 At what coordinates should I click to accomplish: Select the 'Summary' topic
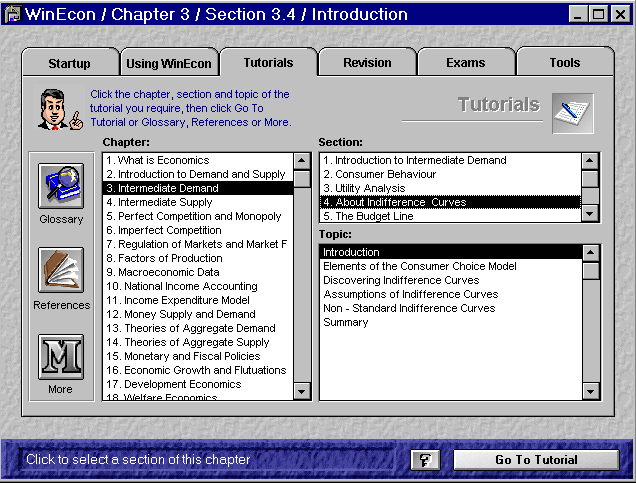(x=451, y=322)
